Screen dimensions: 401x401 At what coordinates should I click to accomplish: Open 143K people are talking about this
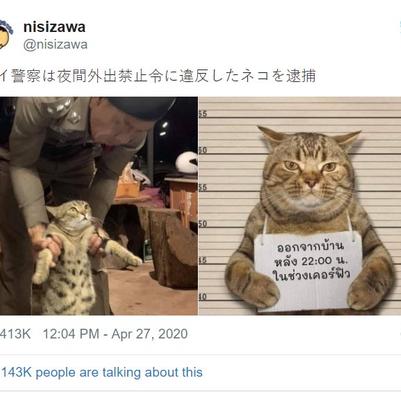[x=101, y=372]
